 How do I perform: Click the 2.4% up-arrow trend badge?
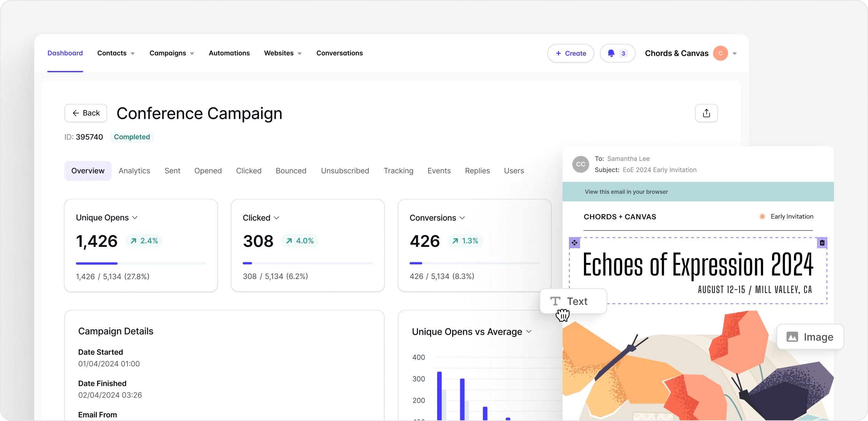coord(144,241)
